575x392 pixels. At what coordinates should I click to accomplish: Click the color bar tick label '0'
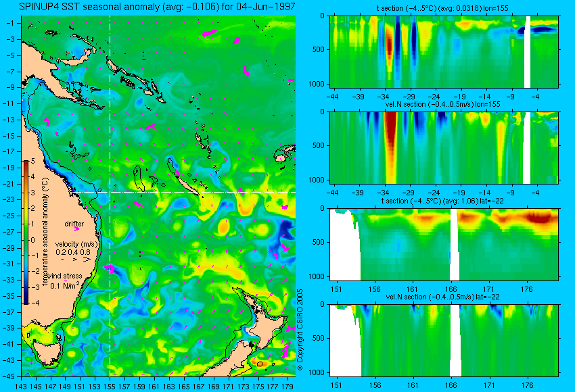(32, 240)
